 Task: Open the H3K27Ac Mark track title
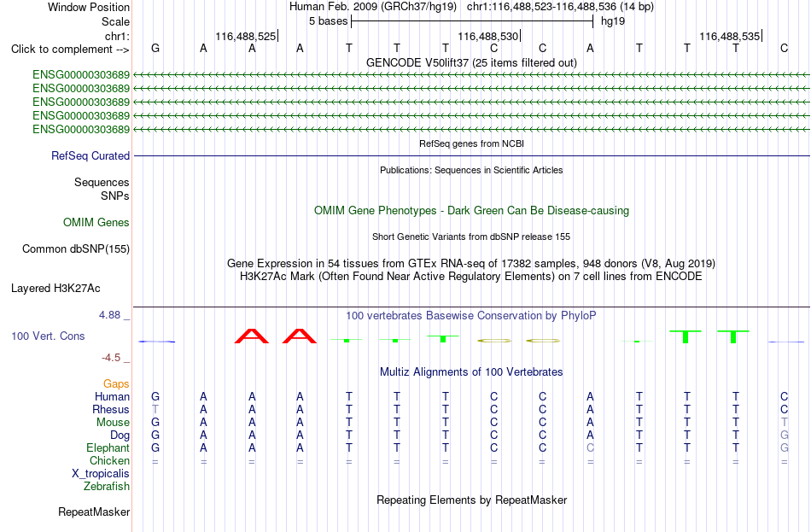pos(471,277)
